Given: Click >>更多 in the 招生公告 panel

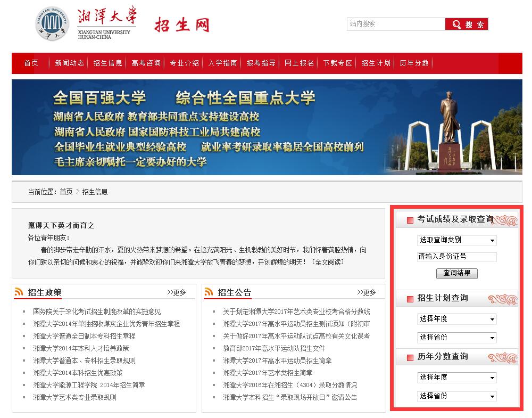Looking at the screenshot, I should coord(367,292).
